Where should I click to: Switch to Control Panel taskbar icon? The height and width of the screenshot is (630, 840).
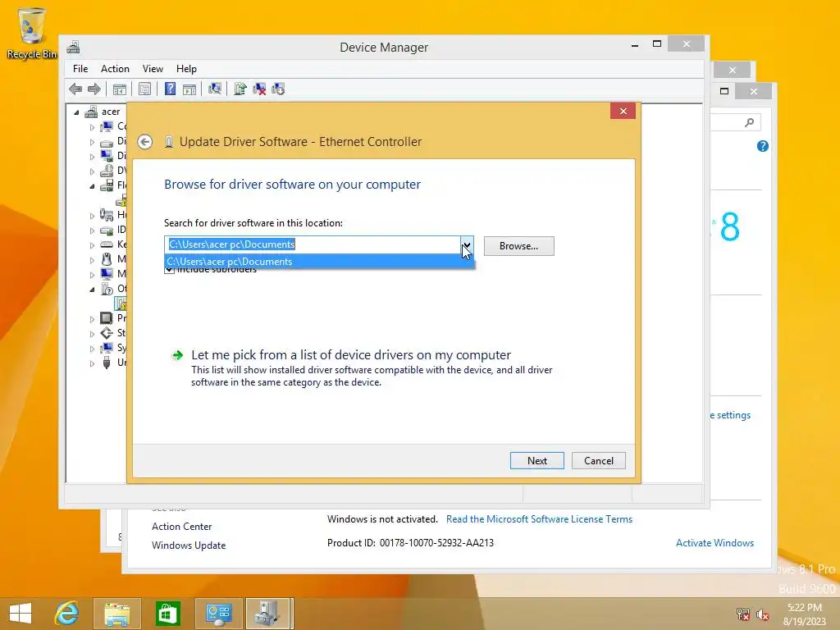218,614
